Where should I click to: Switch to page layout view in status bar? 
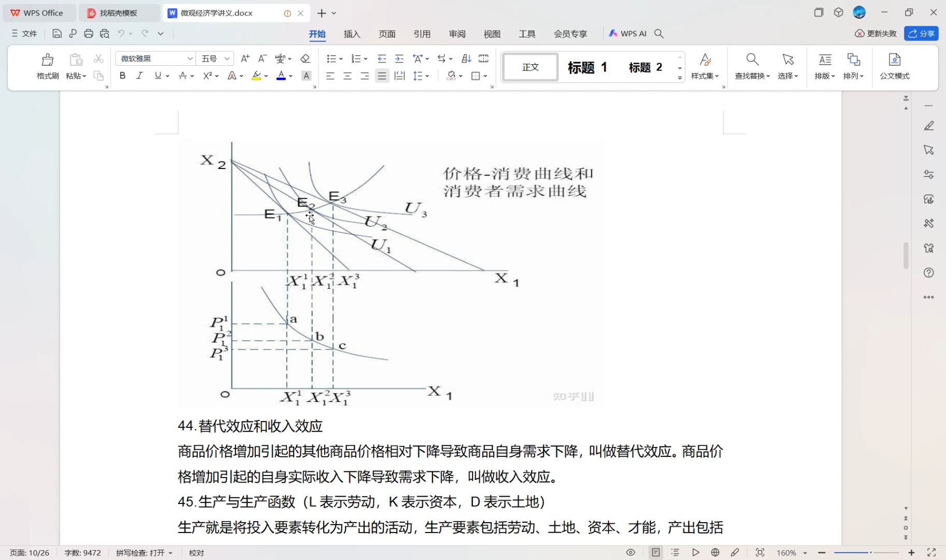656,553
